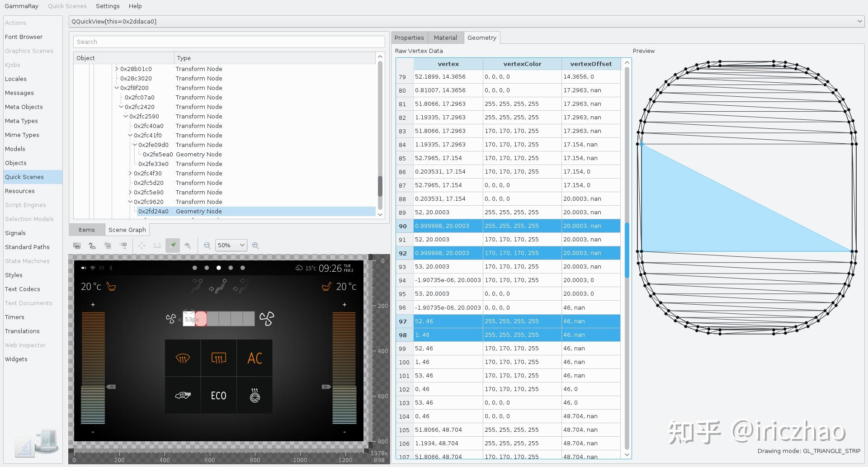Switch to the Material tab
Viewport: 868px width, 467px height.
tap(445, 38)
